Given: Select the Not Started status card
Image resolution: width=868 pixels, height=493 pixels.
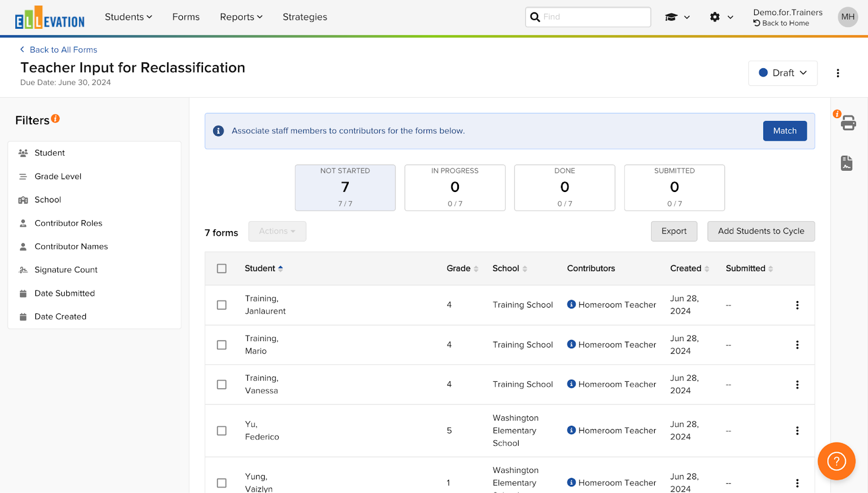Looking at the screenshot, I should pyautogui.click(x=345, y=188).
